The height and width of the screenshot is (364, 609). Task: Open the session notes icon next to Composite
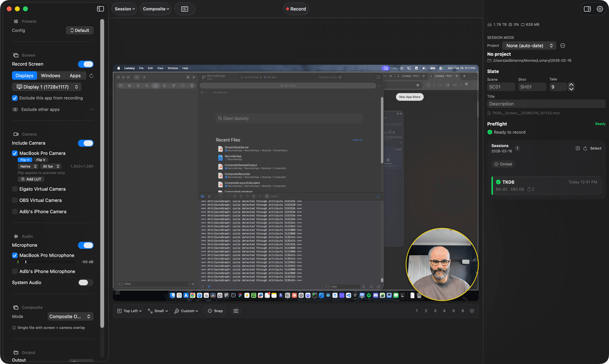tap(185, 9)
